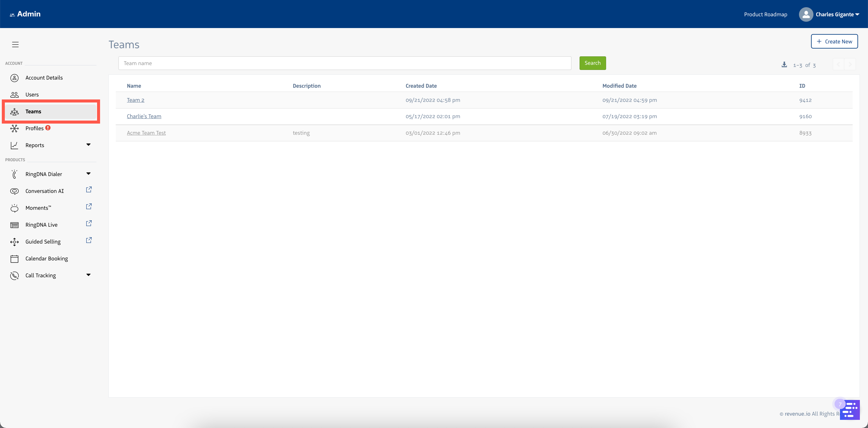Open the chat widget icon

(x=850, y=410)
